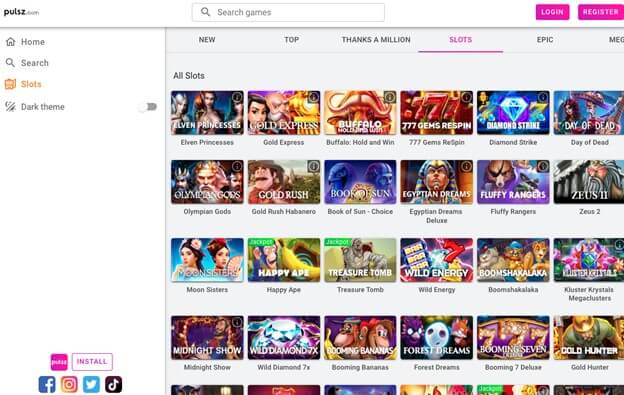Open the Instagram social icon

[x=69, y=384]
